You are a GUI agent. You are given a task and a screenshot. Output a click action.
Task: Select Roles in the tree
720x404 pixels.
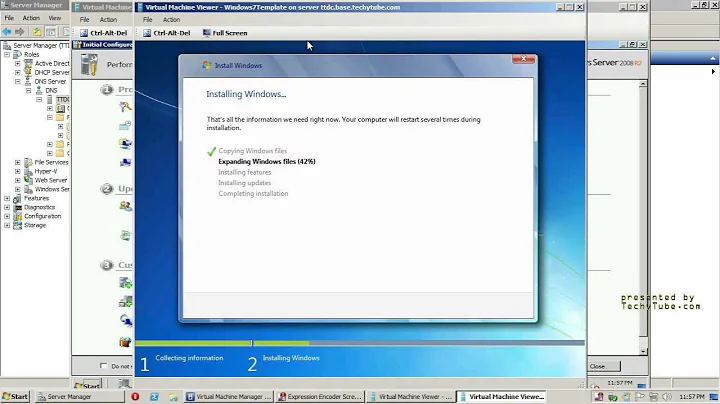(31, 54)
